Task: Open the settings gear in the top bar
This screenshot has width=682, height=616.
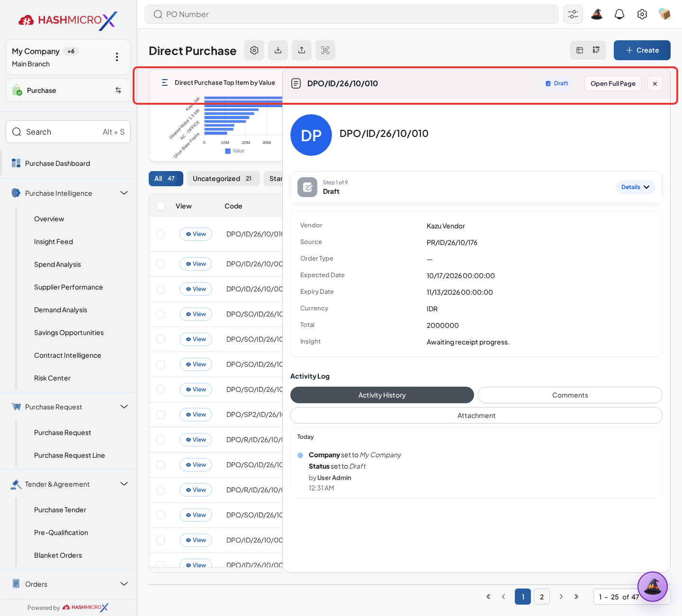Action: coord(642,14)
